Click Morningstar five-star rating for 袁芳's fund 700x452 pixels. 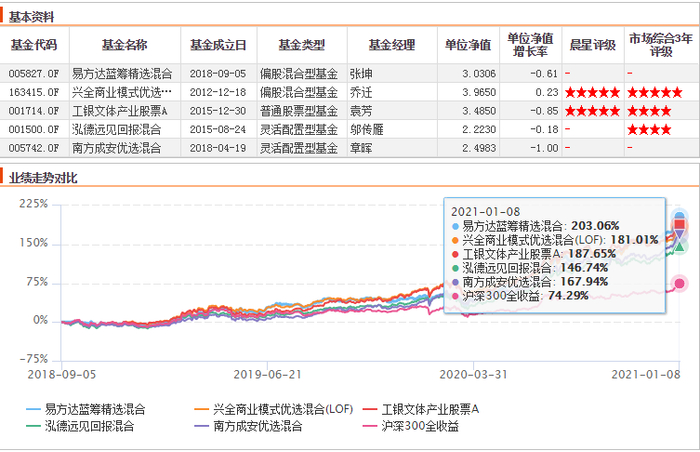pyautogui.click(x=592, y=111)
